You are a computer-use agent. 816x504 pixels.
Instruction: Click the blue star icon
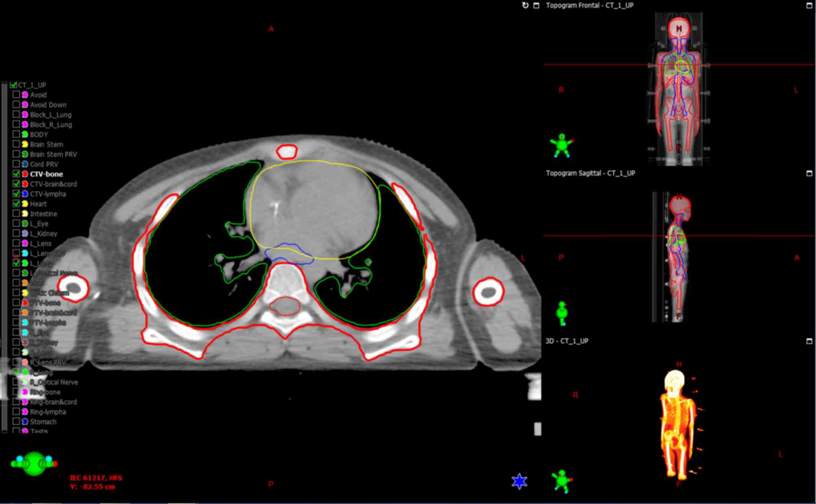click(x=519, y=481)
